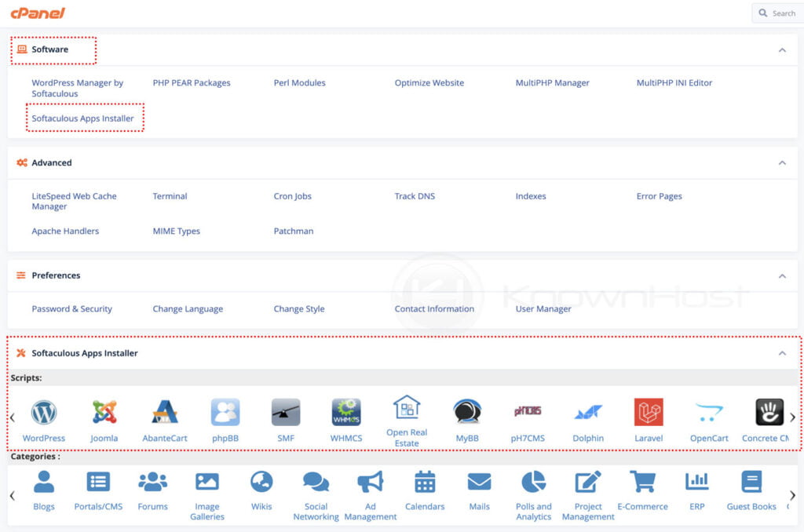Open User Manager link
Screen dimensions: 804x532
(543, 309)
